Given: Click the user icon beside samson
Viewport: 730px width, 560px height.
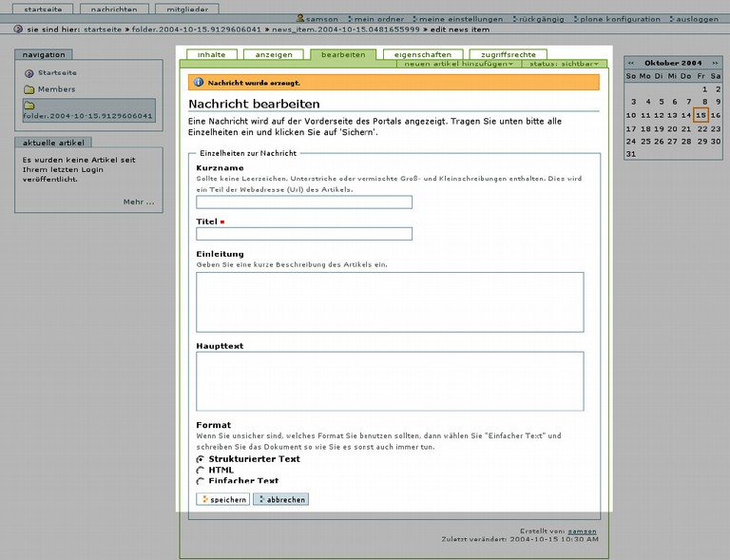Looking at the screenshot, I should 300,19.
